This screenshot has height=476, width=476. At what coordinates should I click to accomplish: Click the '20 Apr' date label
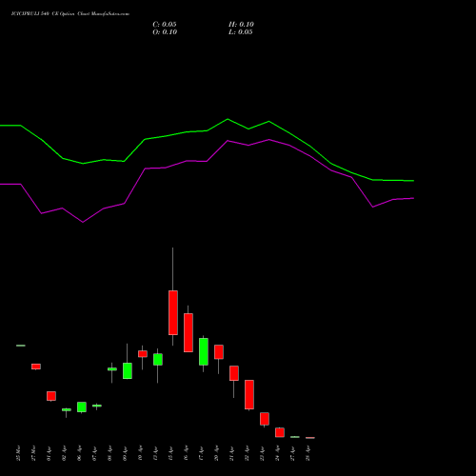(x=216, y=453)
